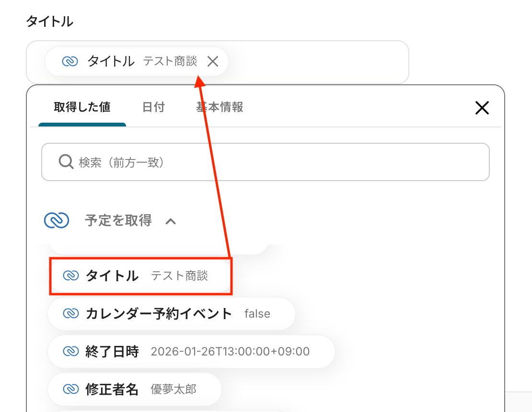532x412 pixels.
Task: Click the magnifying glass search icon
Action: click(65, 162)
